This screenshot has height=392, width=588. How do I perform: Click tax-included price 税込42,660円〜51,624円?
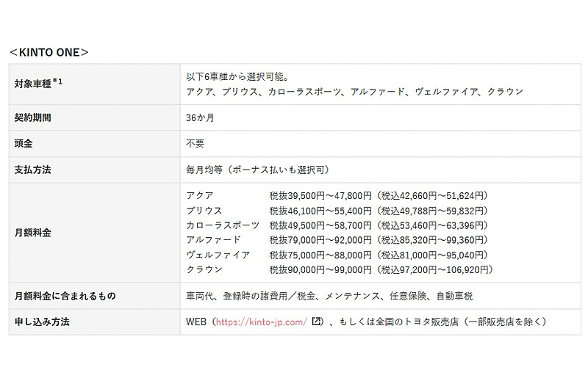pos(432,195)
